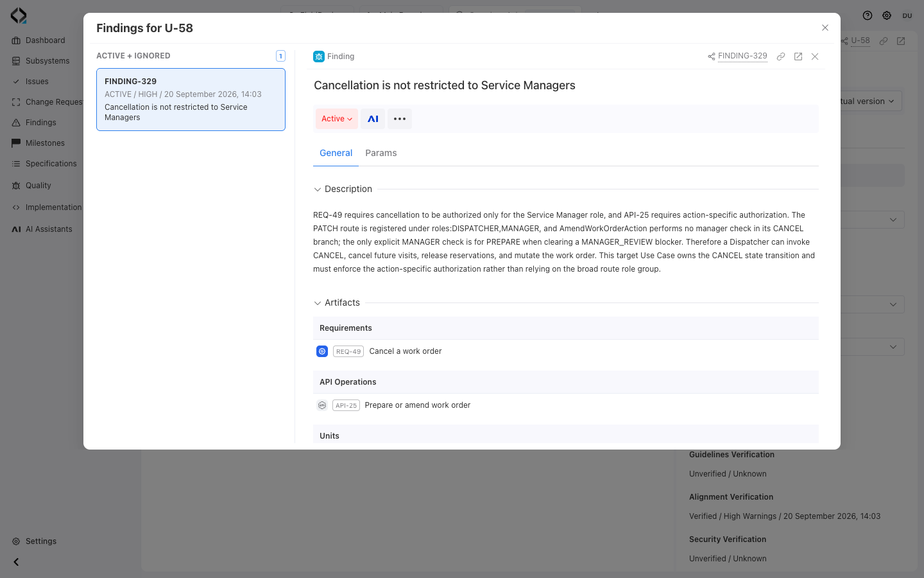Image resolution: width=924 pixels, height=578 pixels.
Task: Open settings gear in top bar
Action: point(887,15)
